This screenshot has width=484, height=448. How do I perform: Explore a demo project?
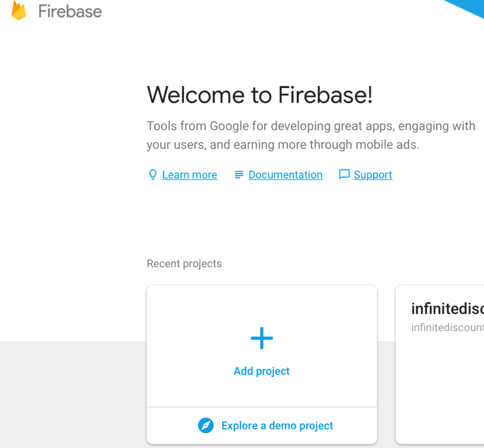tap(277, 425)
